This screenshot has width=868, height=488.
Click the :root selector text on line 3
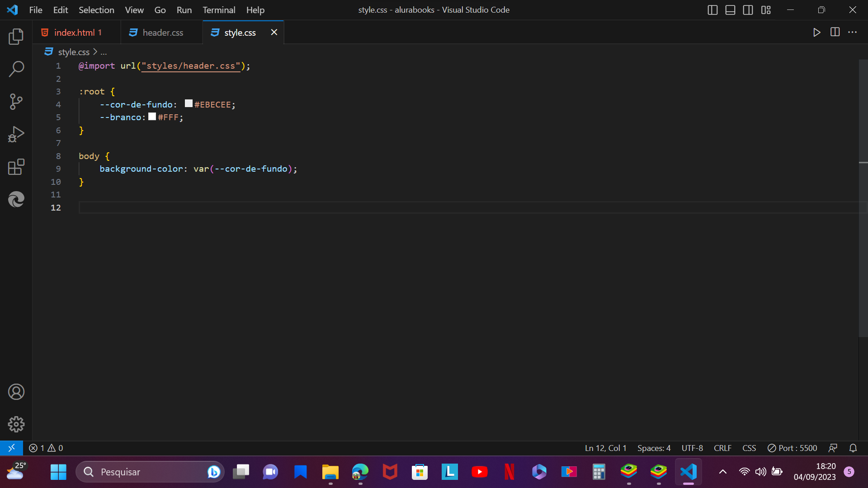92,92
